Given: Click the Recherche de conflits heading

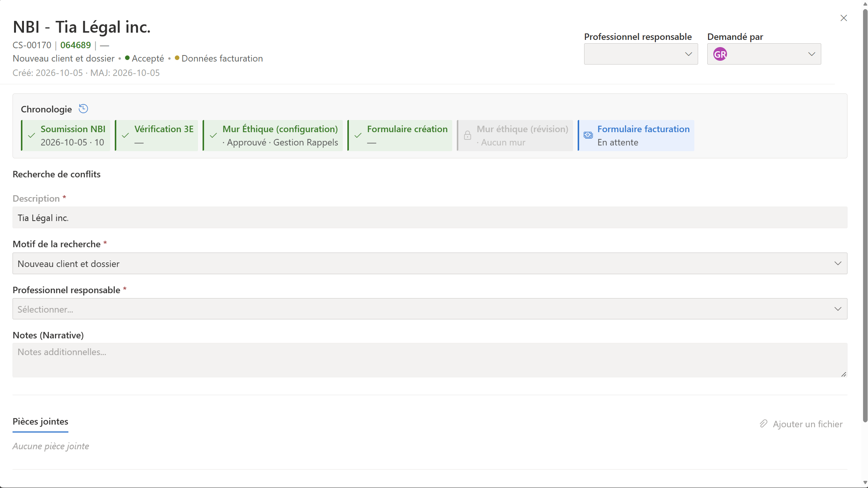Looking at the screenshot, I should 57,174.
